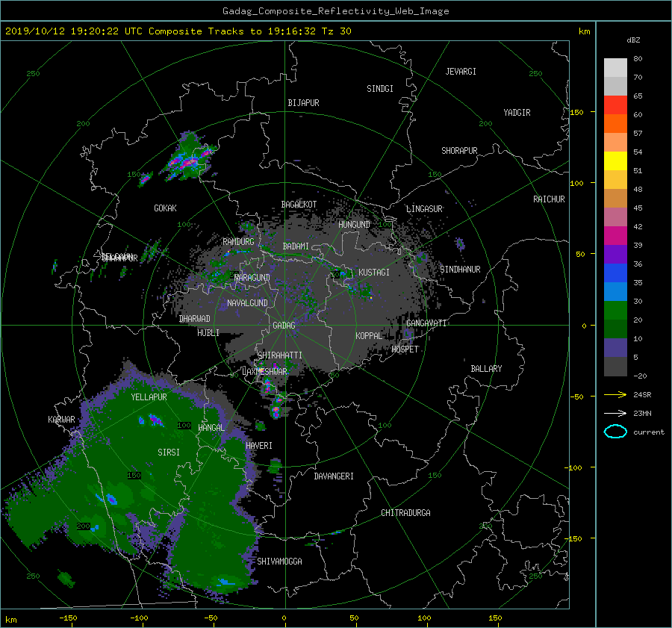Click the SHORAPUR city label
Screen dimensions: 672x628
(x=459, y=151)
